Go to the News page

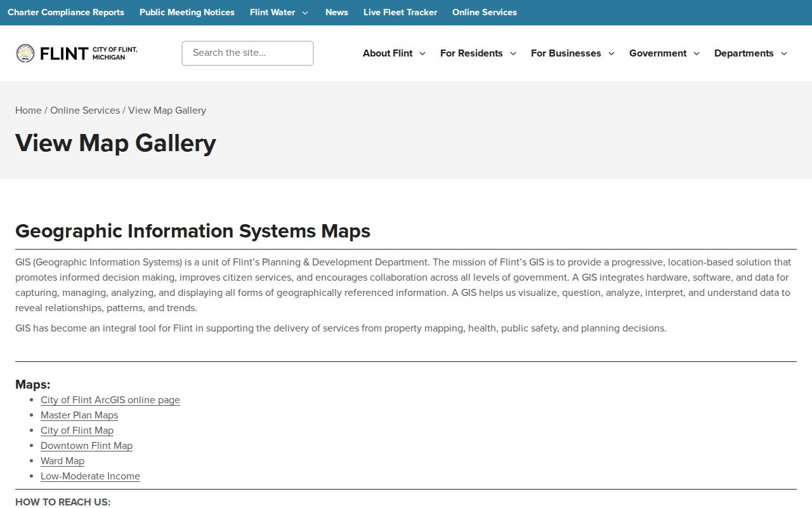point(337,12)
